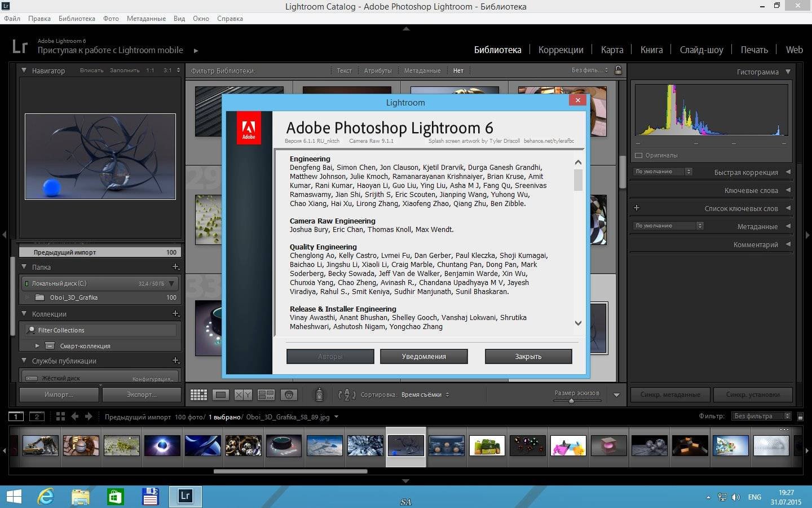812x508 pixels.
Task: Adjust the Размер эскизов thumbnail slider
Action: coord(571,401)
